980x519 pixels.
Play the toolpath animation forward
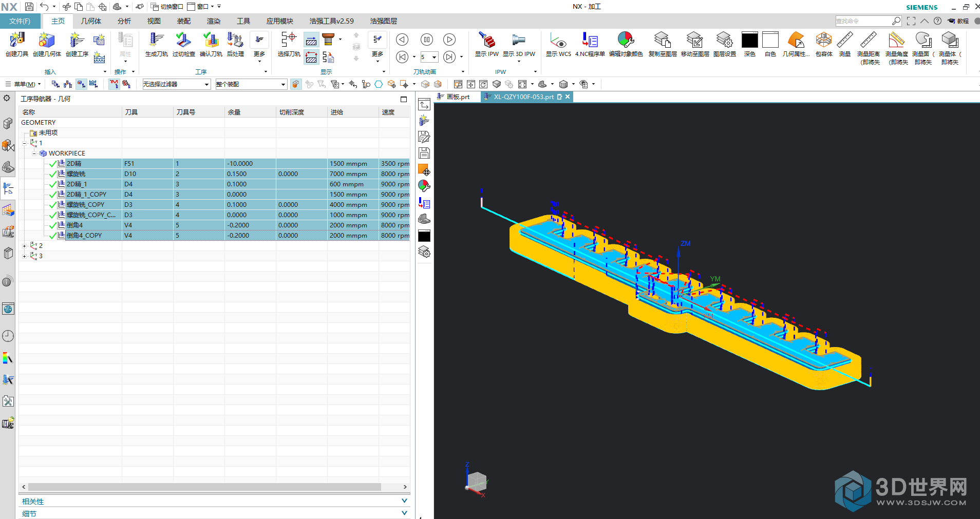449,40
